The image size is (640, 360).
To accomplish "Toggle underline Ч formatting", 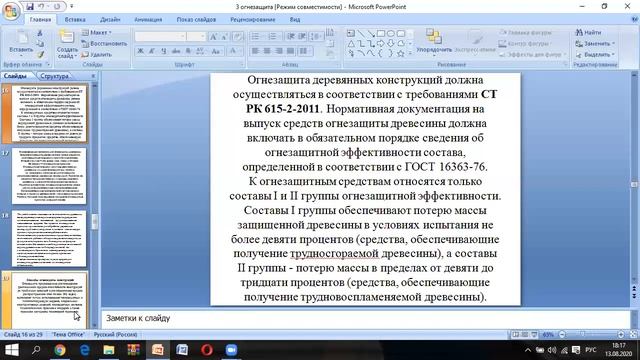I will click(164, 51).
